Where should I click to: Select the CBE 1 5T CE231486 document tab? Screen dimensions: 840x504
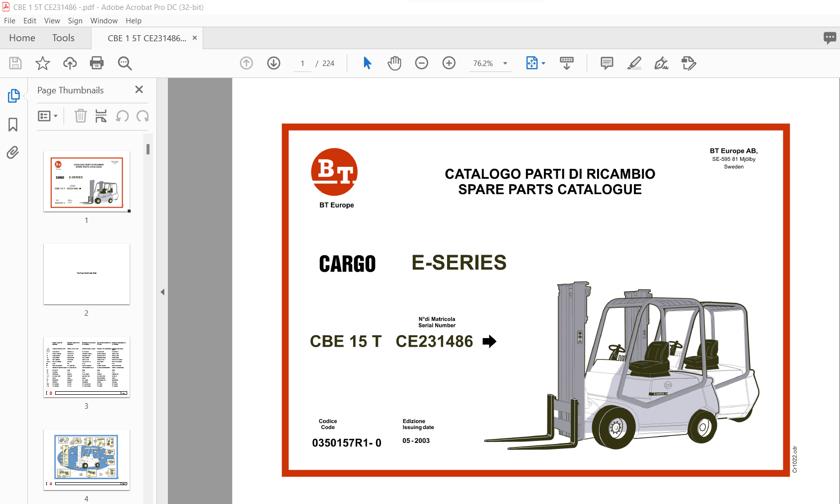pos(147,38)
